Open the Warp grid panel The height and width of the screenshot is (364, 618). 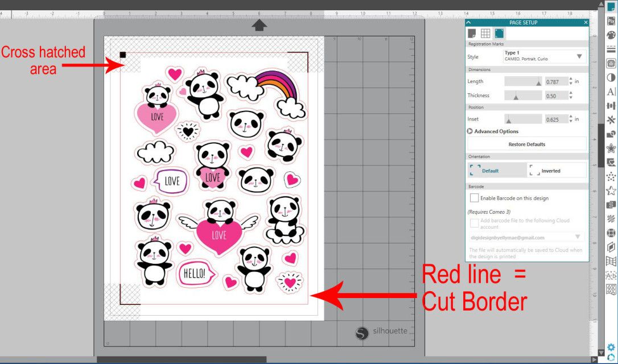coord(611,261)
